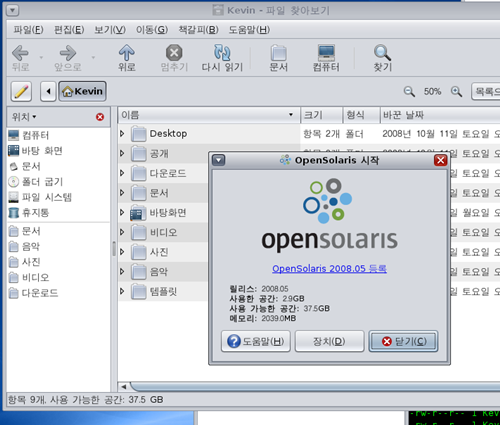Click the path bar left arrow button

48,91
